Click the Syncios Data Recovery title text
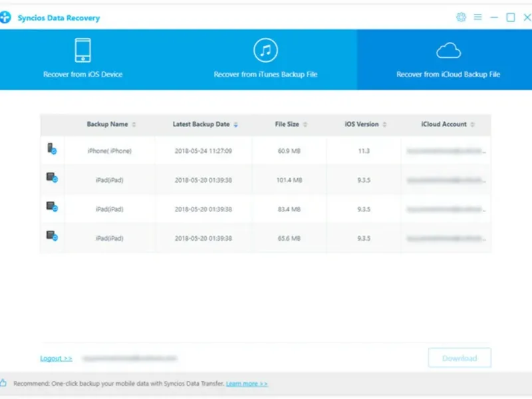Viewport: 532px width, 399px height. point(59,18)
